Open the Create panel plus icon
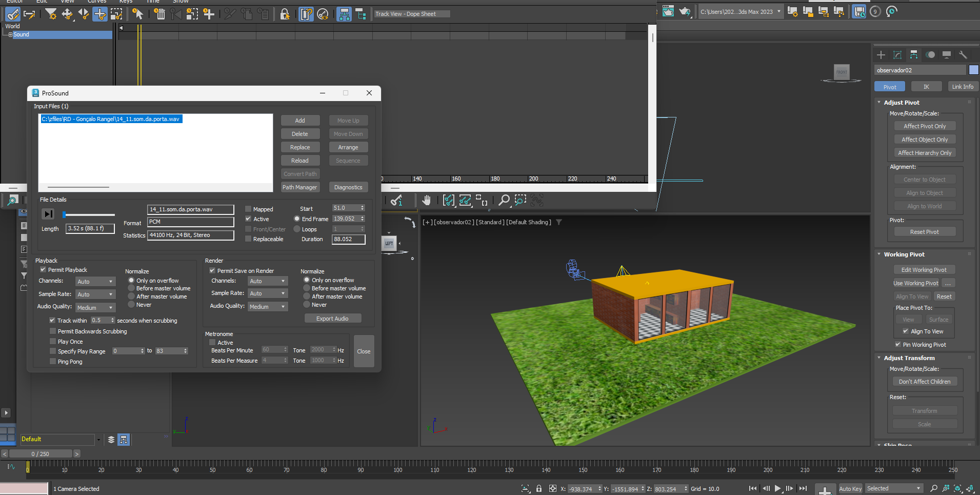This screenshot has width=980, height=495. (881, 55)
